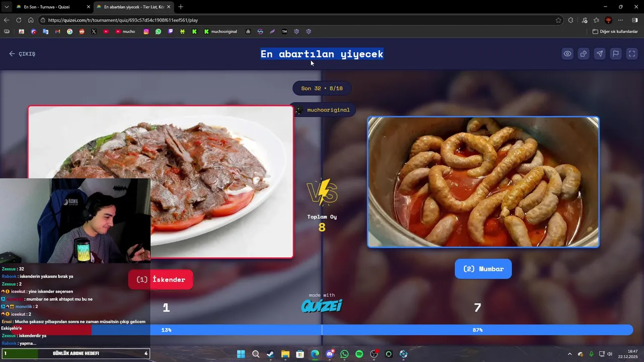
Task: Reload the page
Action: tap(19, 20)
